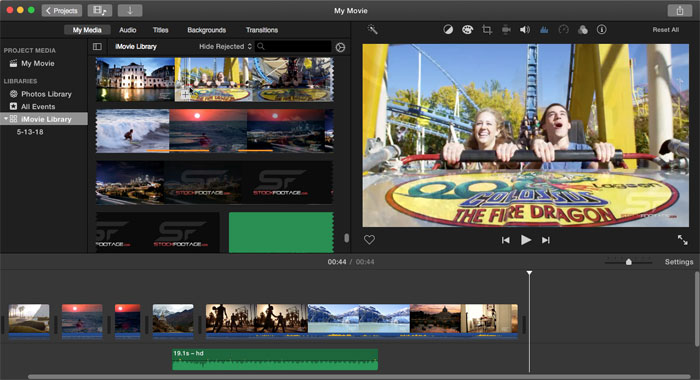Select the green audio clip in browser

tap(281, 232)
